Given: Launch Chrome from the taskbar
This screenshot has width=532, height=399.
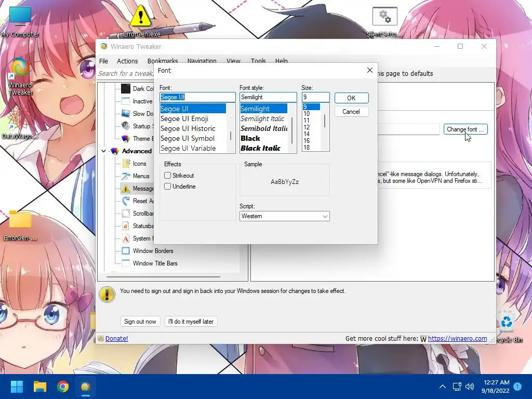Looking at the screenshot, I should 63,387.
